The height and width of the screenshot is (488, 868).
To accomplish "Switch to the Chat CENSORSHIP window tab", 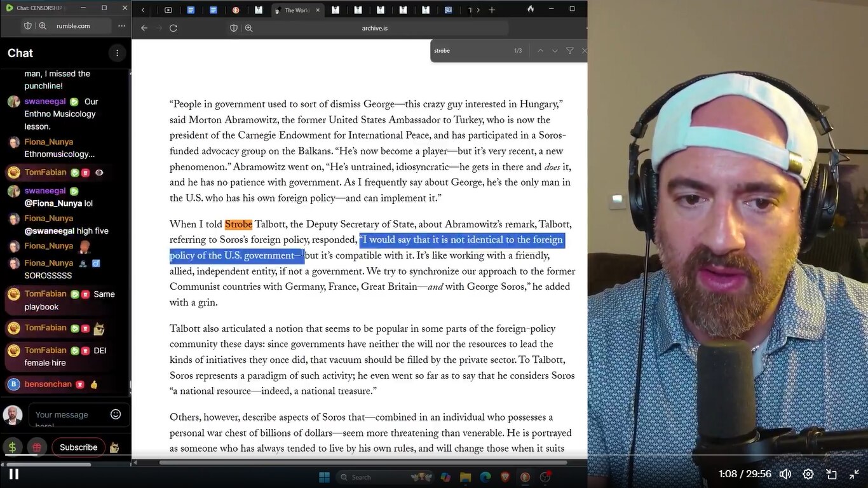I will click(x=38, y=8).
